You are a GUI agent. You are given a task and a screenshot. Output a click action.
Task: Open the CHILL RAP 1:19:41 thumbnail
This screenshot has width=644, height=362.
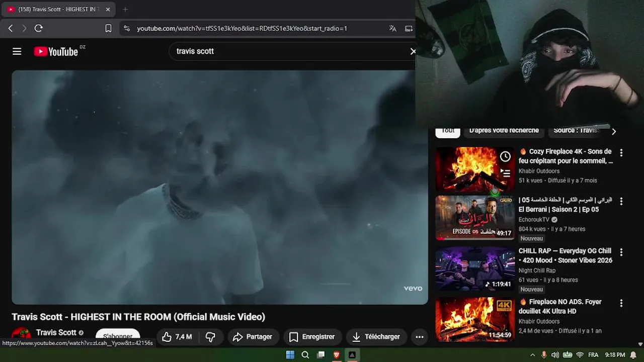[x=475, y=268]
